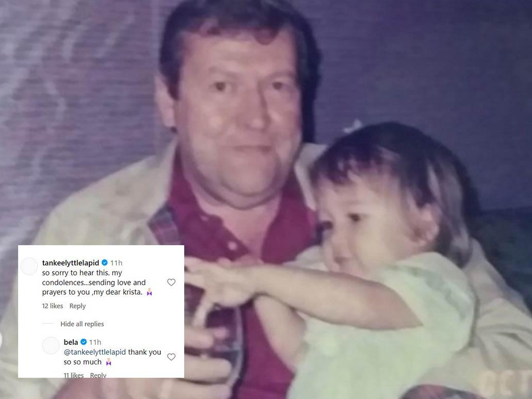Open bela's profile picture
Viewport: 532px width, 399px height.
[51, 345]
